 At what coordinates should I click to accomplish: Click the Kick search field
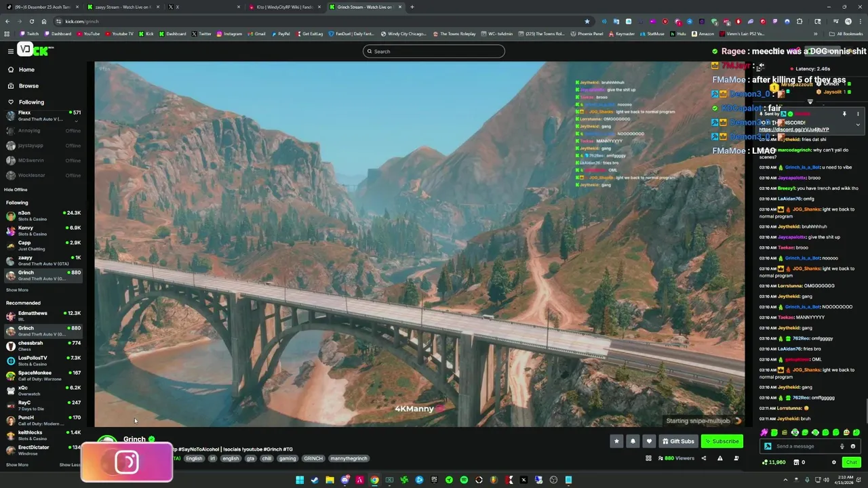click(x=434, y=52)
